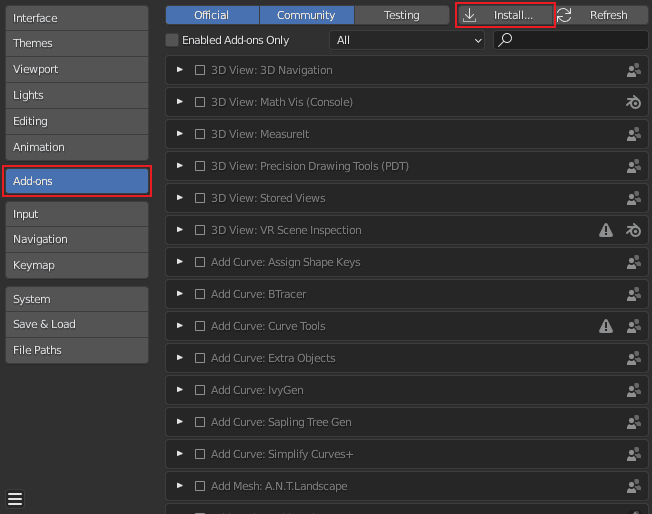Image resolution: width=652 pixels, height=514 pixels.
Task: Enable the BTracer add-on checkbox
Action: point(200,294)
